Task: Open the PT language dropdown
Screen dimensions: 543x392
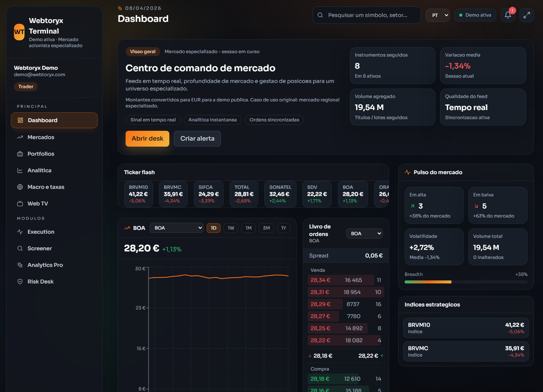Action: pyautogui.click(x=437, y=15)
